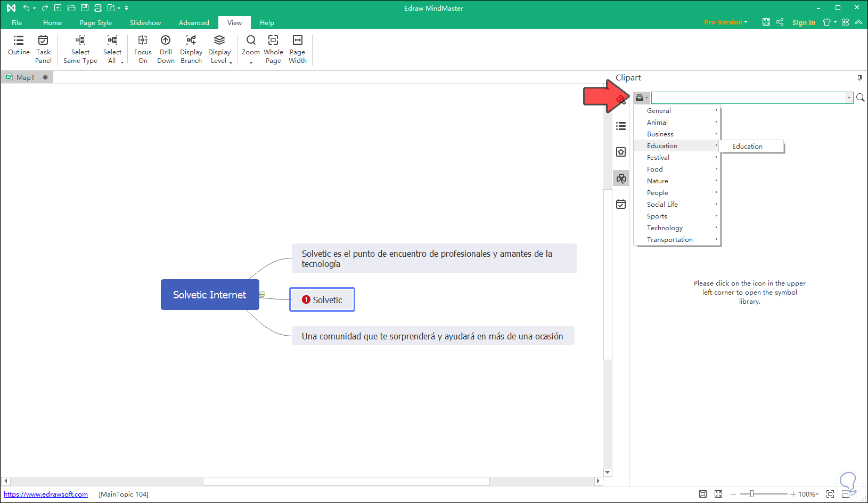Open the File menu
The height and width of the screenshot is (503, 868).
pos(17,22)
